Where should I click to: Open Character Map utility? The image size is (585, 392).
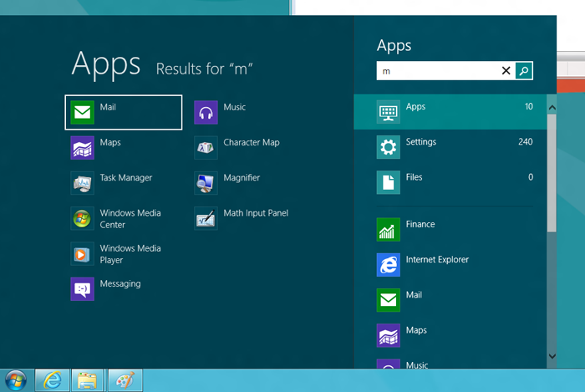[206, 148]
